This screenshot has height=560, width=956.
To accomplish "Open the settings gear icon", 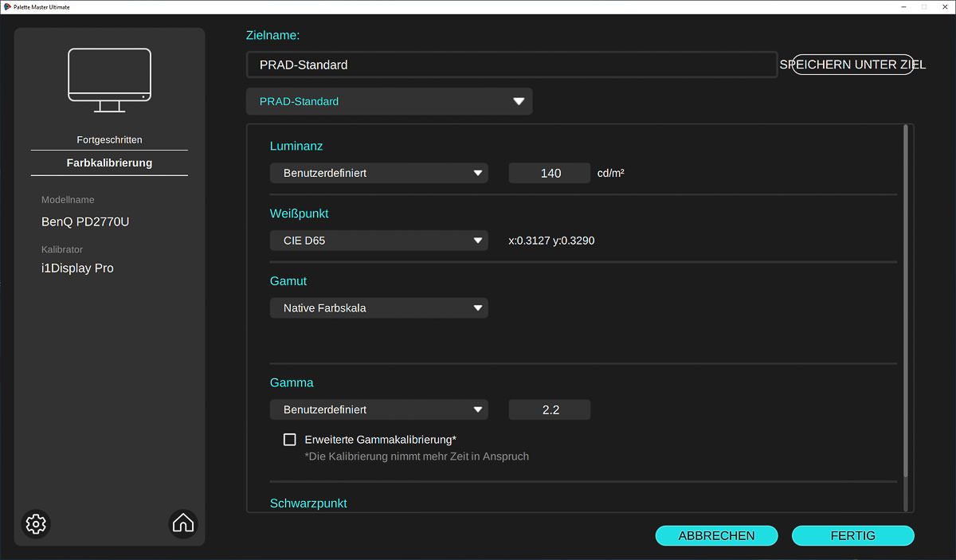I will click(x=36, y=523).
